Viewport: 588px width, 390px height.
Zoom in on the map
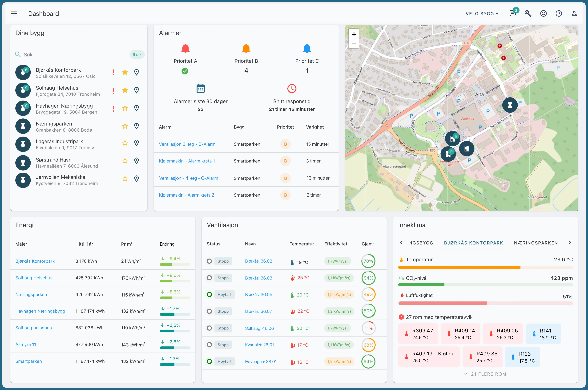354,34
